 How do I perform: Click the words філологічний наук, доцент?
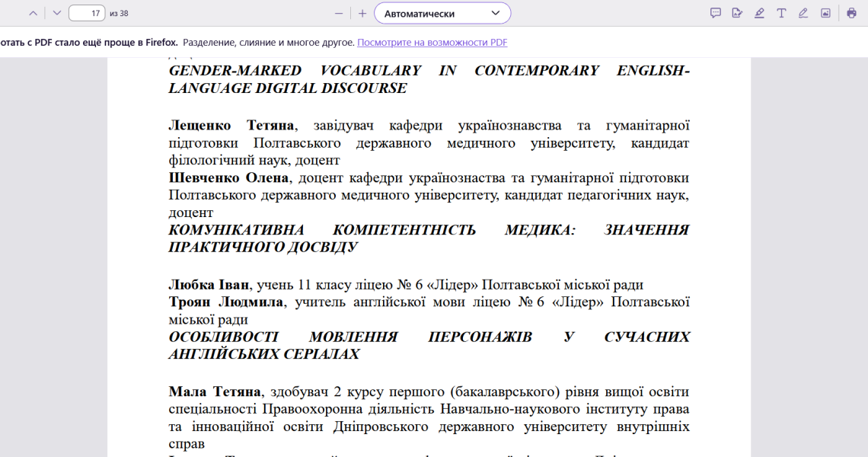(254, 160)
